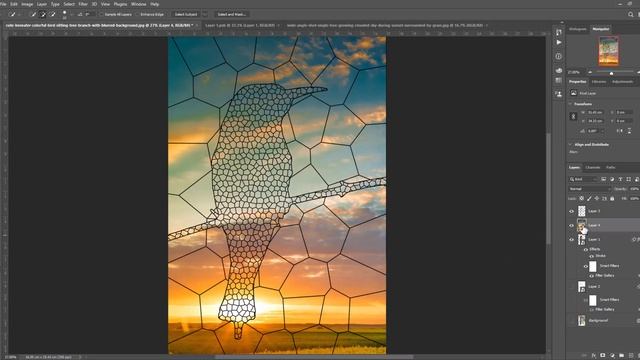This screenshot has width=640, height=360.
Task: Click the Select and Mask button
Action: tap(231, 14)
